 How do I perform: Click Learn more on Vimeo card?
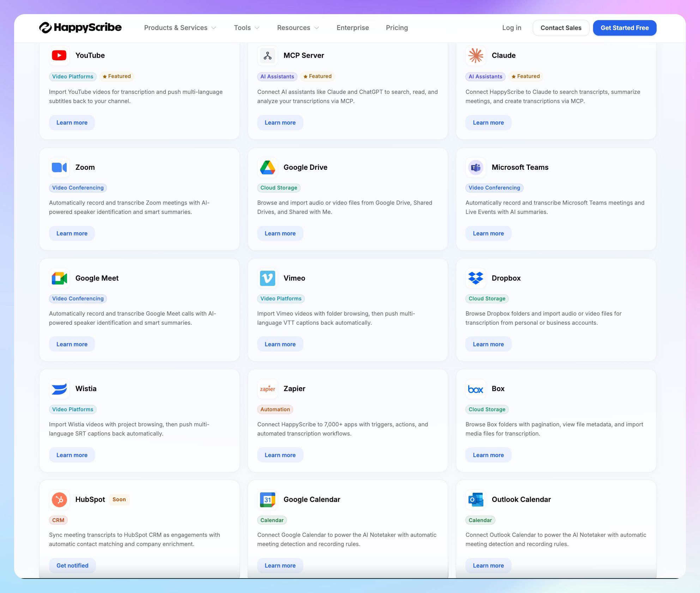(x=280, y=344)
